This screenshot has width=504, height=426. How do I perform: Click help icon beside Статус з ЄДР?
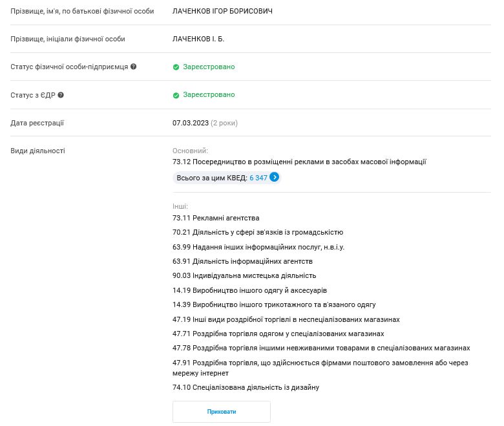point(61,95)
